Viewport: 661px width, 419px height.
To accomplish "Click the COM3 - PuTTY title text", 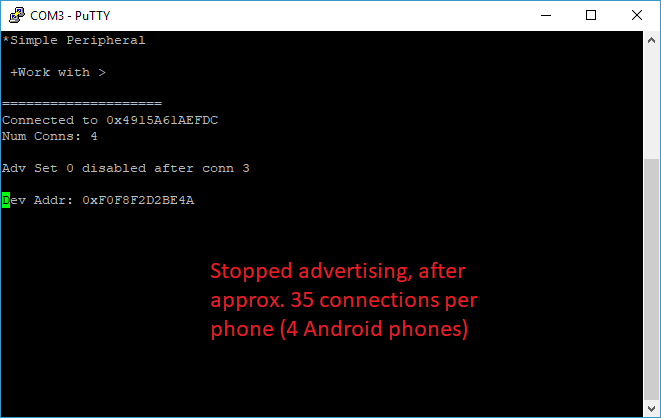I will tap(70, 16).
